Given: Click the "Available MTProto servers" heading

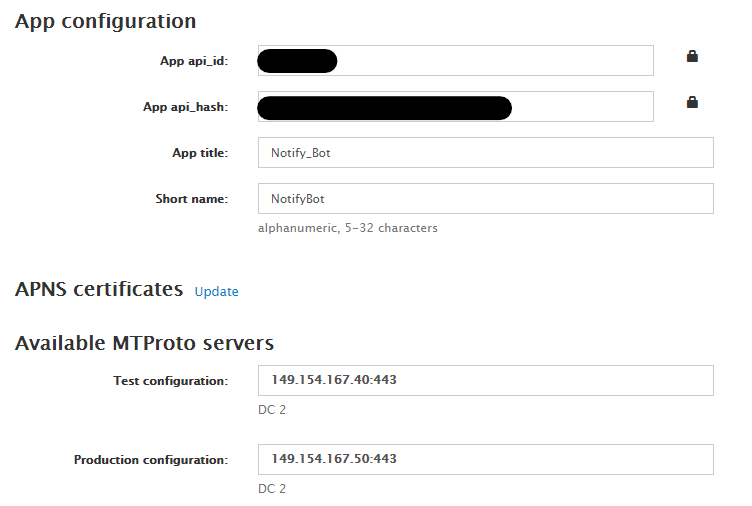Looking at the screenshot, I should click(x=144, y=343).
